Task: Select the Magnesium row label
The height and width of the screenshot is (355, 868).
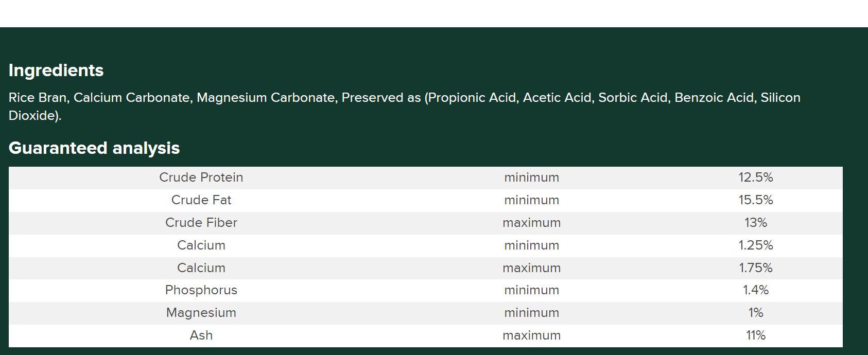Action: click(x=201, y=313)
